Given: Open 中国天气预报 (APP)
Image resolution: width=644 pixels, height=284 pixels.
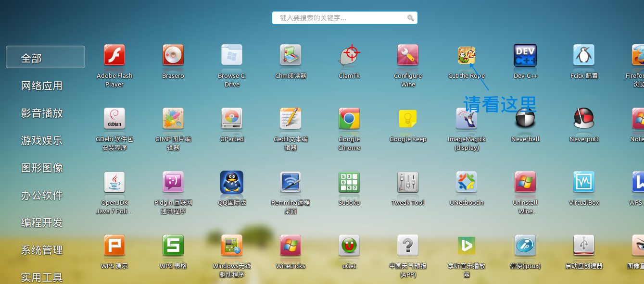Looking at the screenshot, I should pos(408,245).
